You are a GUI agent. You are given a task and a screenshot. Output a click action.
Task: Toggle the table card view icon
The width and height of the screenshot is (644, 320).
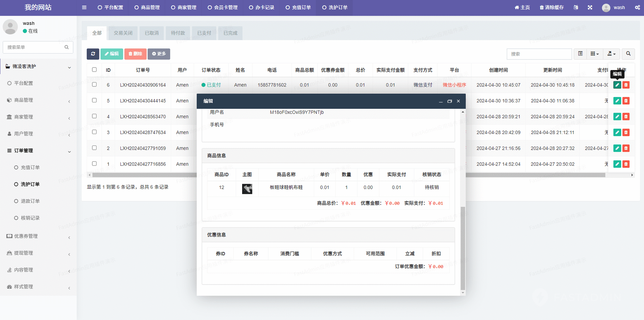click(580, 54)
